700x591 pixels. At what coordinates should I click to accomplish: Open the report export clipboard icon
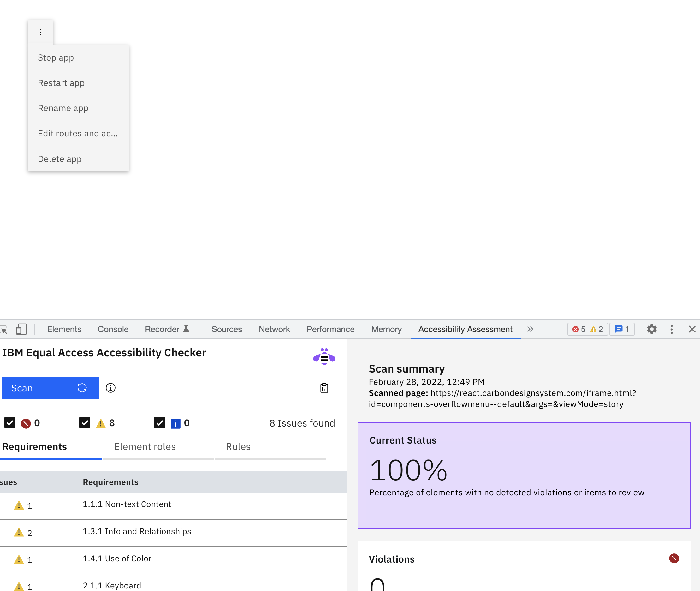[x=323, y=388]
